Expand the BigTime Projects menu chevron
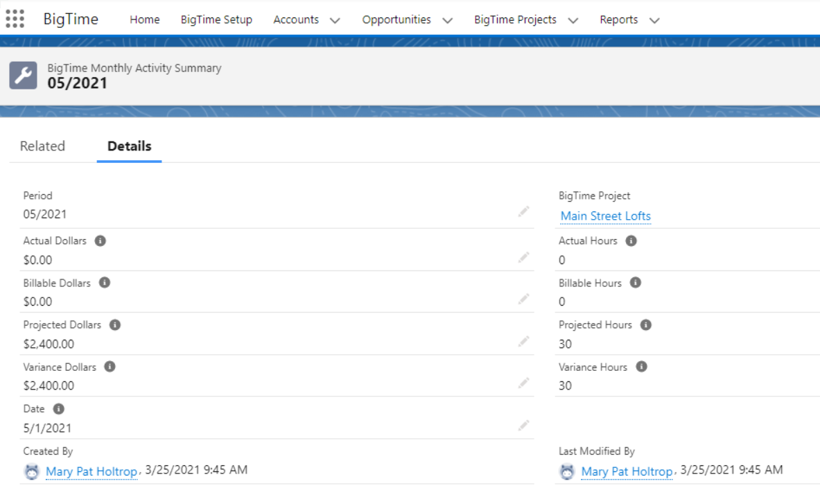This screenshot has width=820, height=504. 573,20
